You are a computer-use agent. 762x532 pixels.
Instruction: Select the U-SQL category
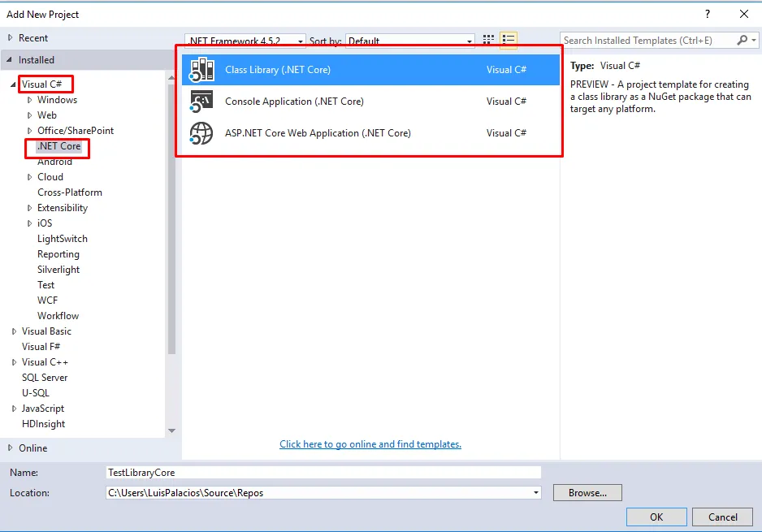coord(36,393)
